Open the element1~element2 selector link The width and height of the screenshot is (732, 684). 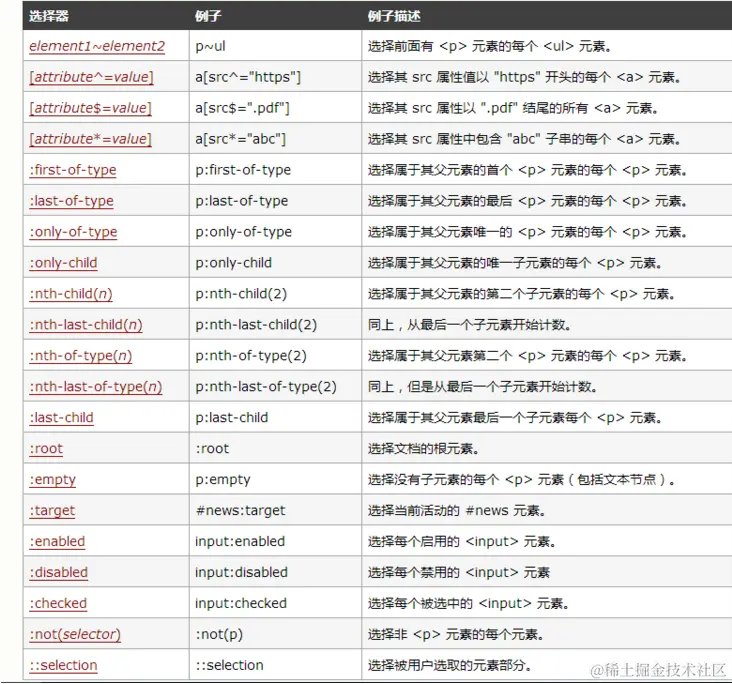(97, 46)
